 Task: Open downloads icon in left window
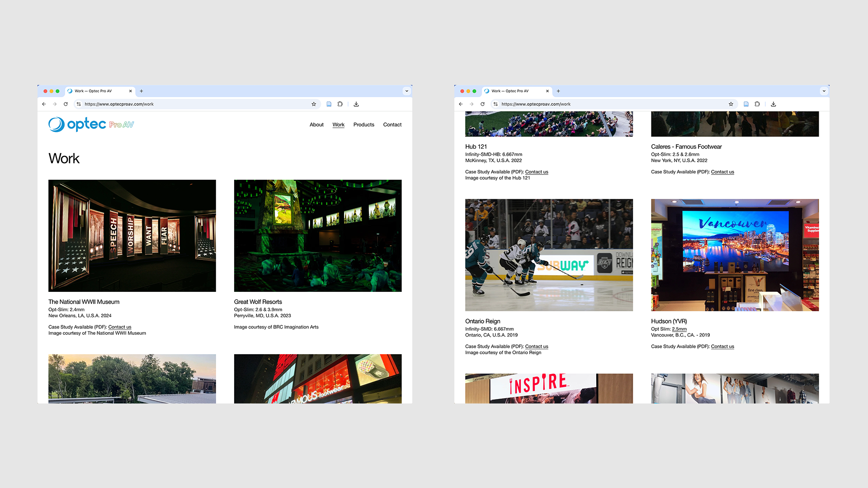(356, 104)
